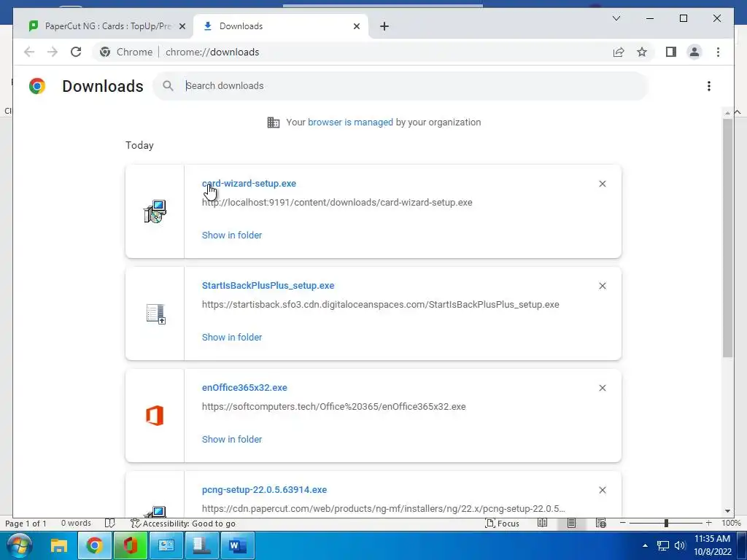Click the managed organization building icon
Screen dimensions: 747x560
(x=274, y=122)
